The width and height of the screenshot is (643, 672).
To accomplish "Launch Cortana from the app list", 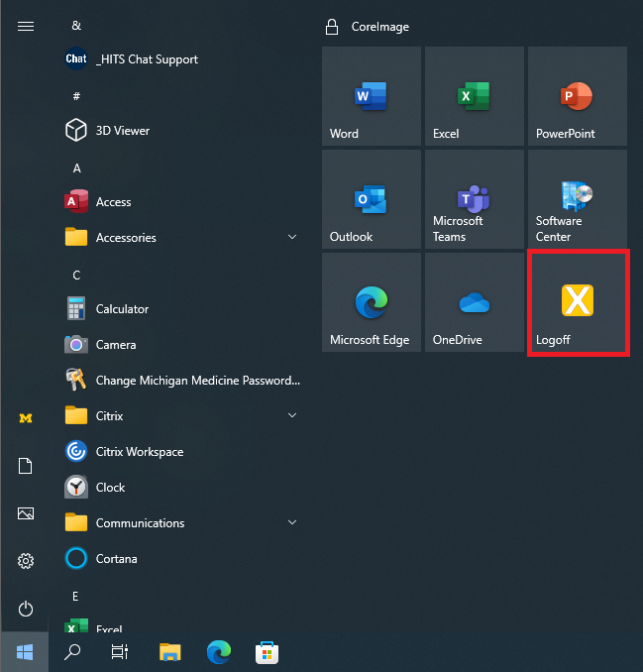I will click(182, 558).
